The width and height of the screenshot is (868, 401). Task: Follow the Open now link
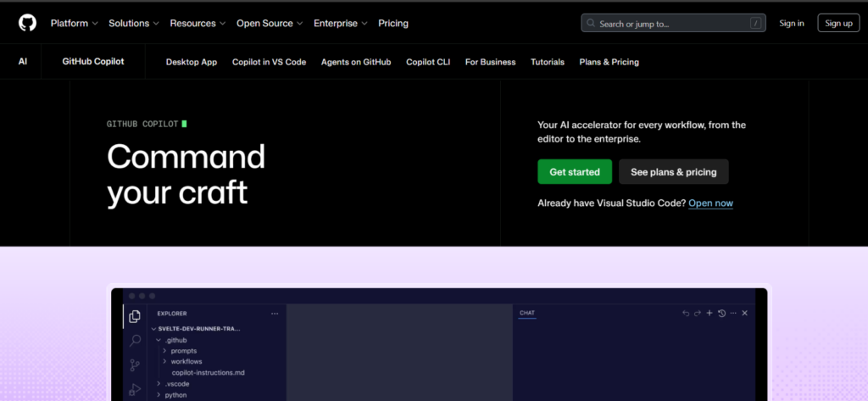coord(711,203)
